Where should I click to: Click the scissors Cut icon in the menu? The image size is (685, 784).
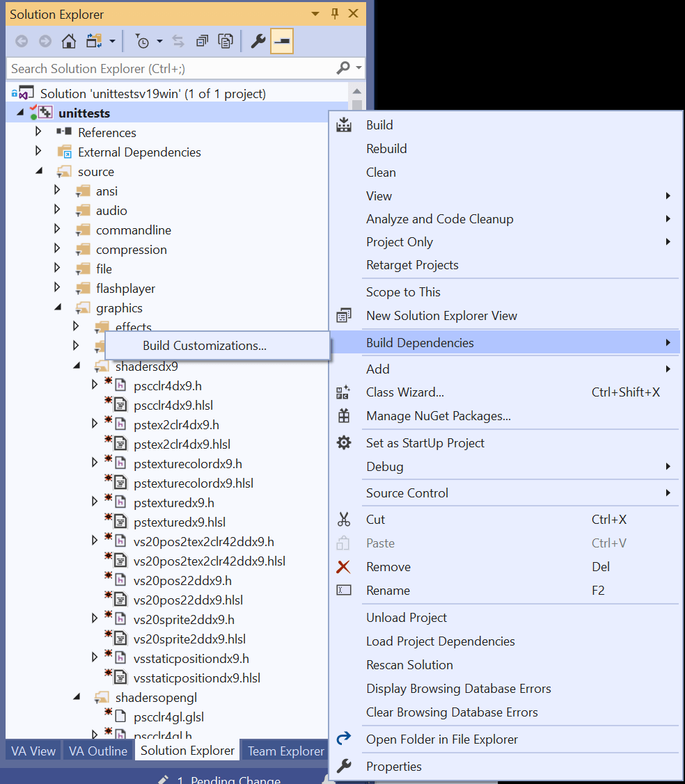[344, 519]
